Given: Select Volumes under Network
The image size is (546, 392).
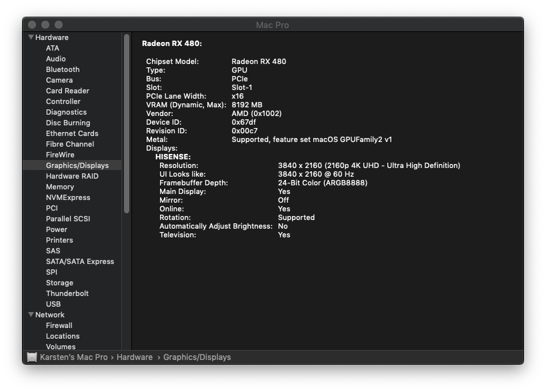Looking at the screenshot, I should (x=61, y=347).
